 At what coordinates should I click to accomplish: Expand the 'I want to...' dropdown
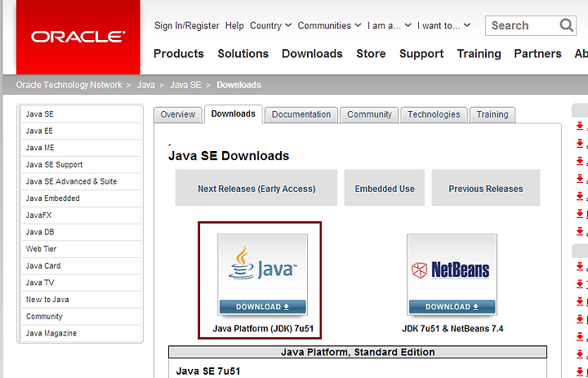pyautogui.click(x=443, y=25)
